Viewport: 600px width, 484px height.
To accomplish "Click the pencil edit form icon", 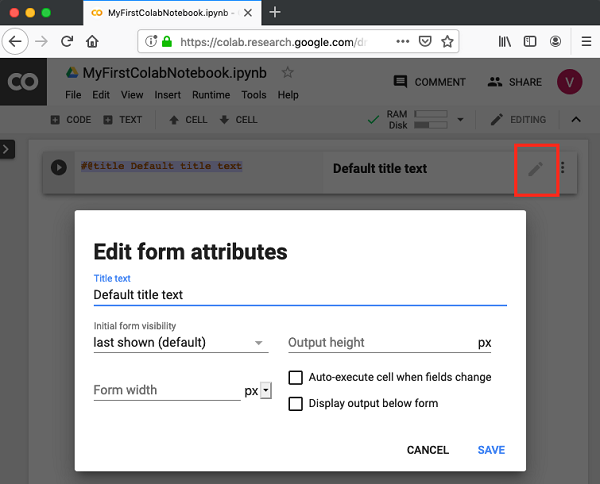I will [x=536, y=169].
